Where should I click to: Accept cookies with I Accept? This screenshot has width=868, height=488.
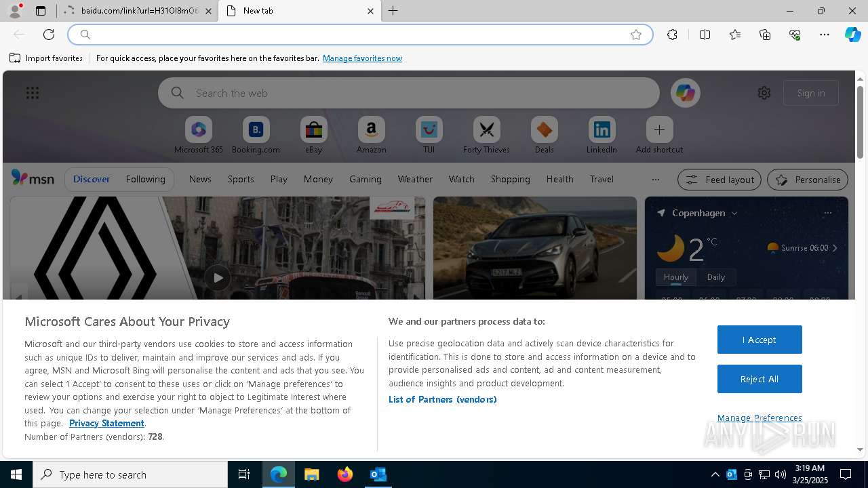tap(759, 340)
